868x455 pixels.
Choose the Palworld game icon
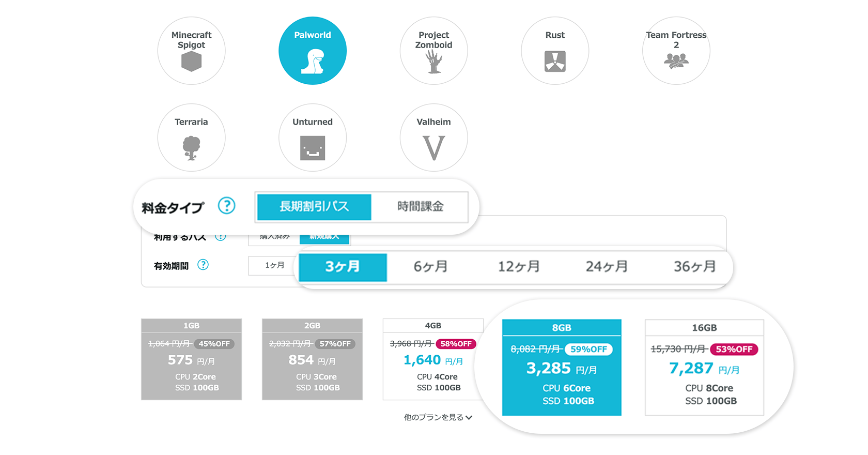(312, 51)
